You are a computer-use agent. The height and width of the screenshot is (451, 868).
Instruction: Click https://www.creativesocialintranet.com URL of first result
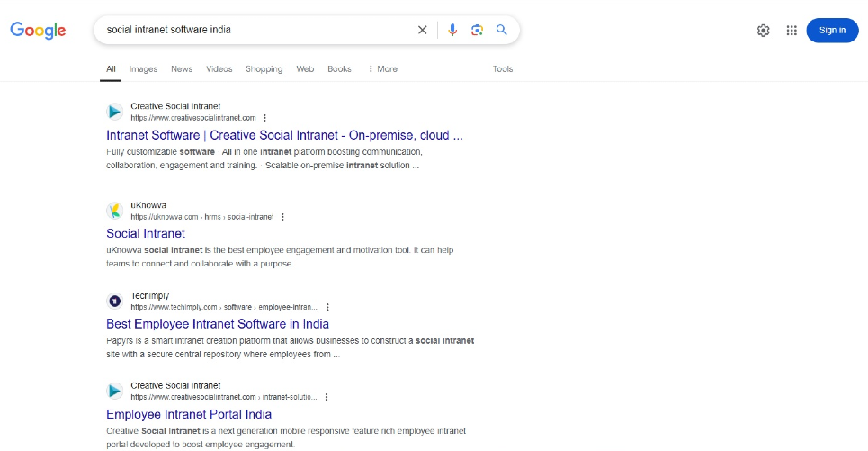(x=193, y=118)
